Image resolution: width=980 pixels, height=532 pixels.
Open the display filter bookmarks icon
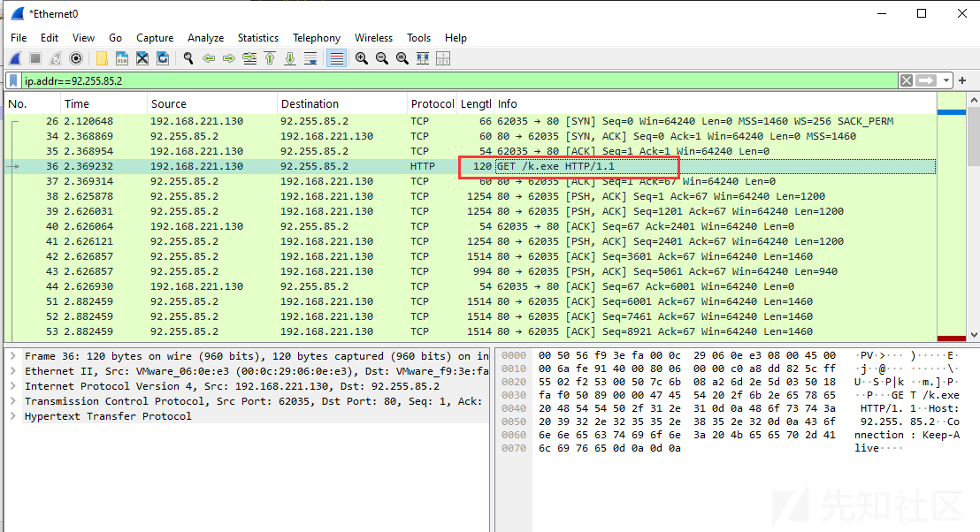coord(13,80)
